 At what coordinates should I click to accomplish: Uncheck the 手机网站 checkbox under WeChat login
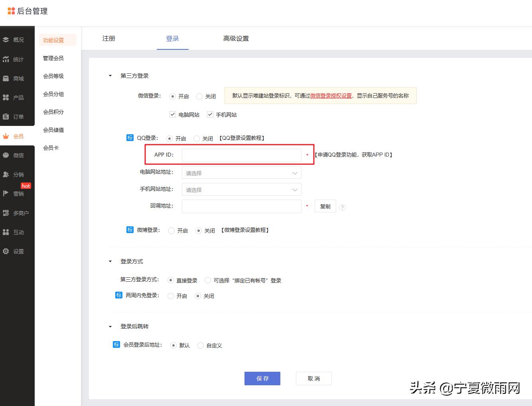(210, 114)
